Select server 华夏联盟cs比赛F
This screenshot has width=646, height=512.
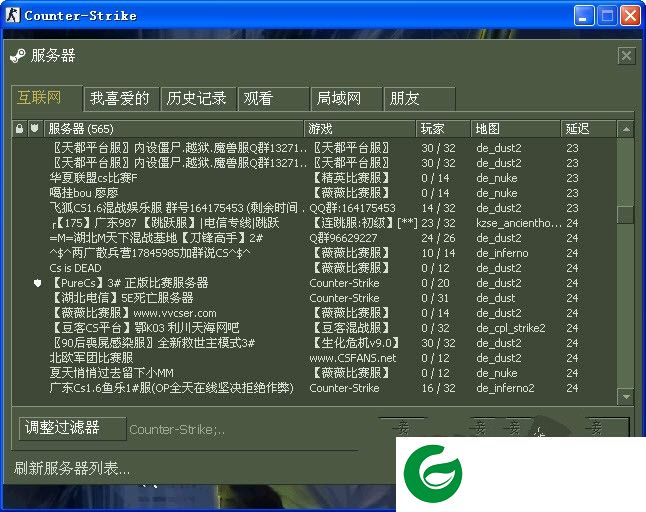point(314,178)
